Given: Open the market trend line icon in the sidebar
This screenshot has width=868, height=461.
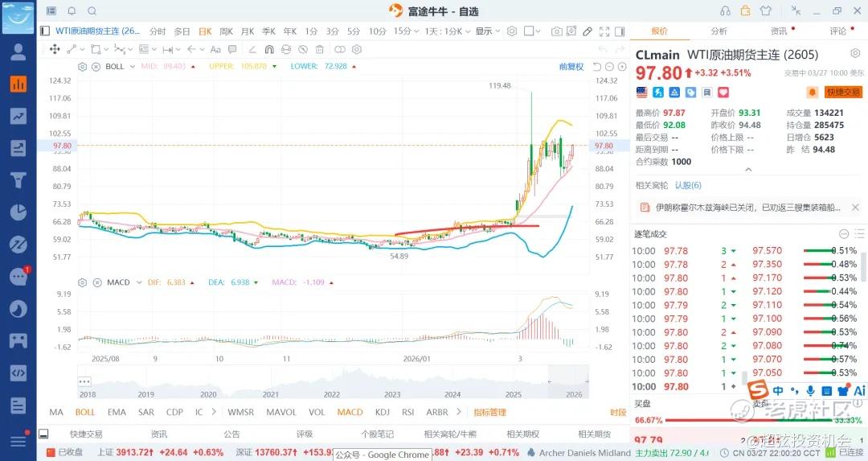Looking at the screenshot, I should 18,117.
